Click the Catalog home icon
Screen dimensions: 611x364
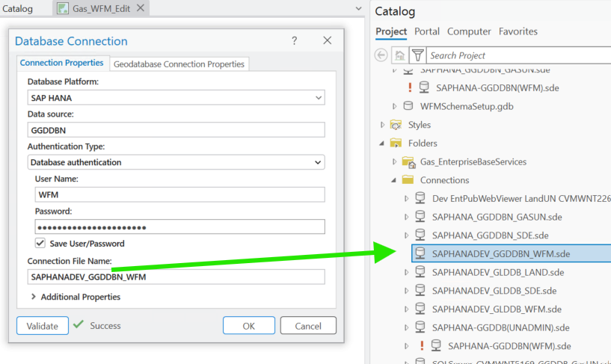[399, 55]
